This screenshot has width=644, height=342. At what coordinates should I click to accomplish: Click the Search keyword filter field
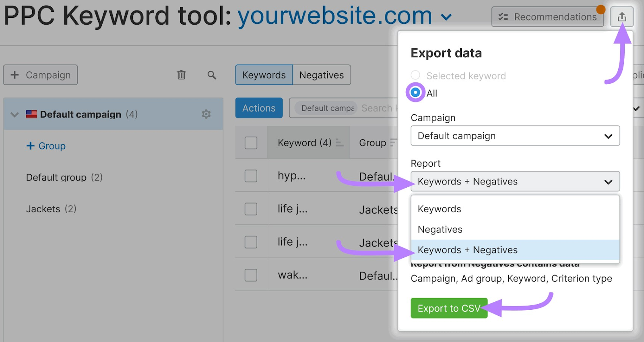(x=378, y=108)
